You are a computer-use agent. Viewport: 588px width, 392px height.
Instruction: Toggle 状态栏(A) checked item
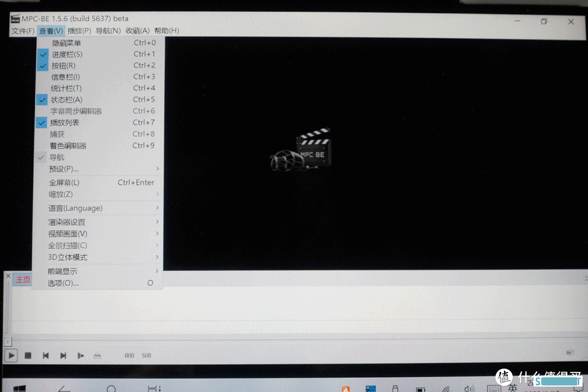click(100, 100)
